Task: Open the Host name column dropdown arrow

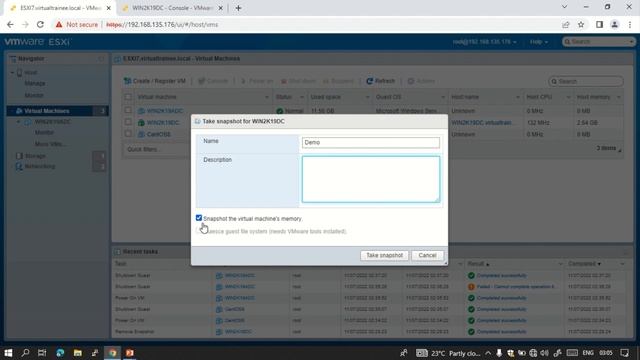Action: [x=518, y=97]
